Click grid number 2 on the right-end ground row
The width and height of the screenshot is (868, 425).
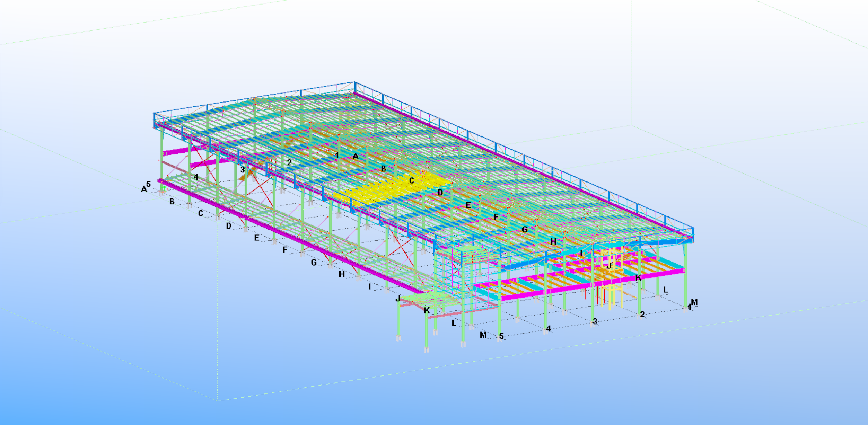(642, 314)
